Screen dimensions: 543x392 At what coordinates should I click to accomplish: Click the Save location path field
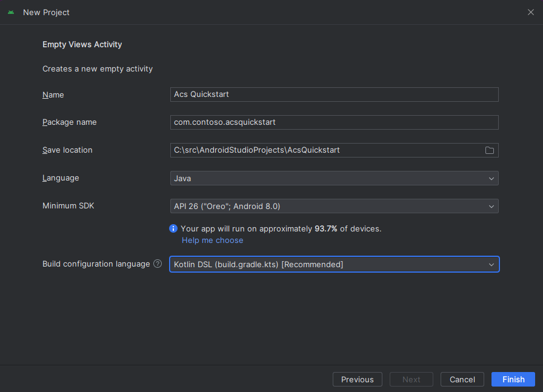coord(327,150)
